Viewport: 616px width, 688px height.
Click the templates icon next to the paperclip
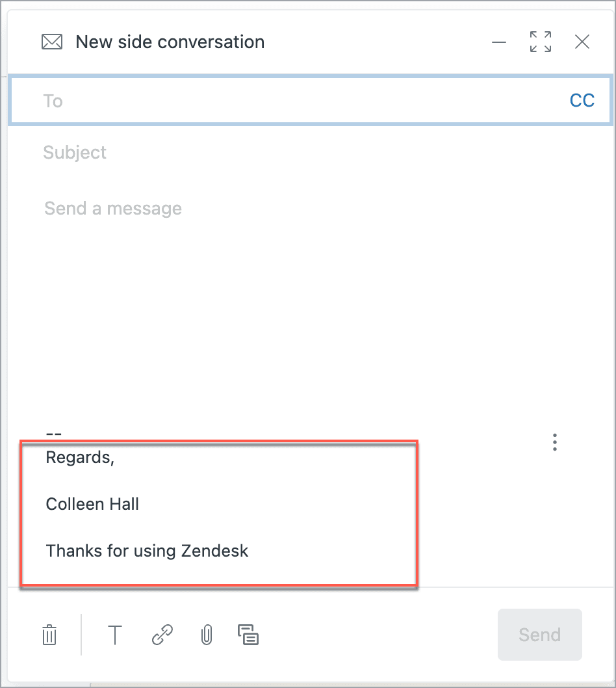point(249,635)
